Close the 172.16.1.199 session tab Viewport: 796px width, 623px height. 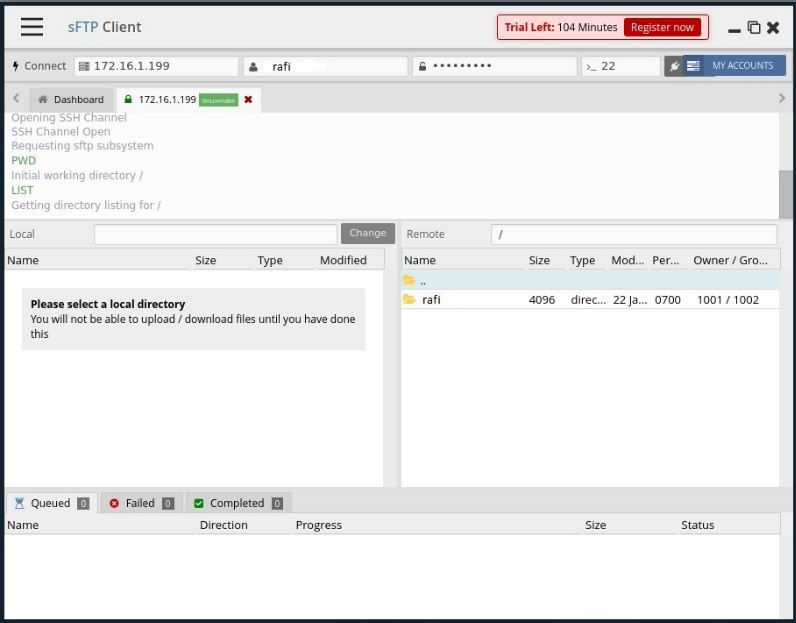click(x=248, y=100)
